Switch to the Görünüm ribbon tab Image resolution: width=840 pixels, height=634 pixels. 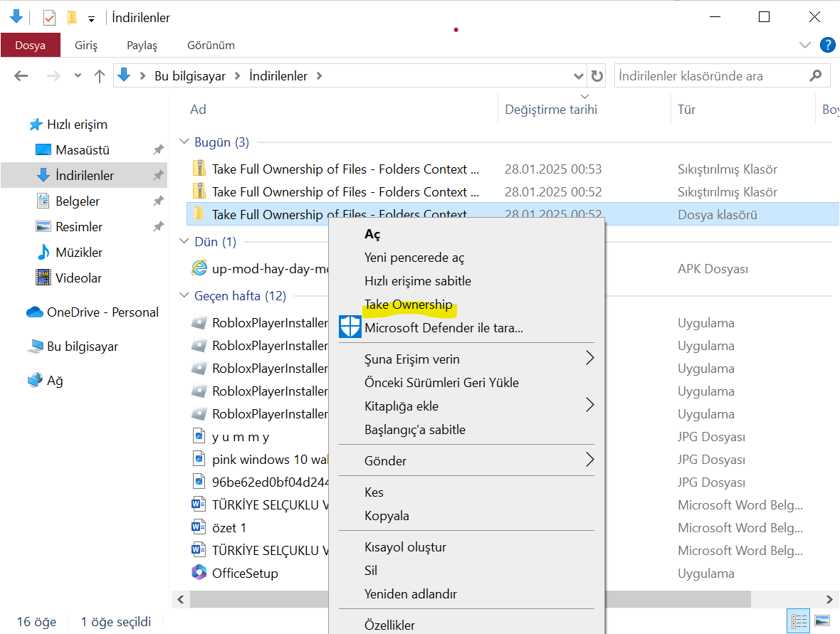click(211, 45)
